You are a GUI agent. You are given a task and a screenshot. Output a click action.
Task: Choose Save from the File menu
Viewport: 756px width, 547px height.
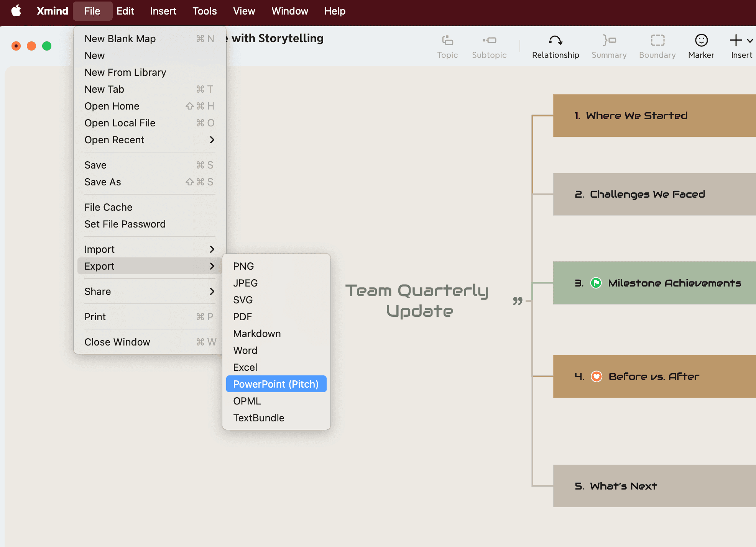(150, 165)
